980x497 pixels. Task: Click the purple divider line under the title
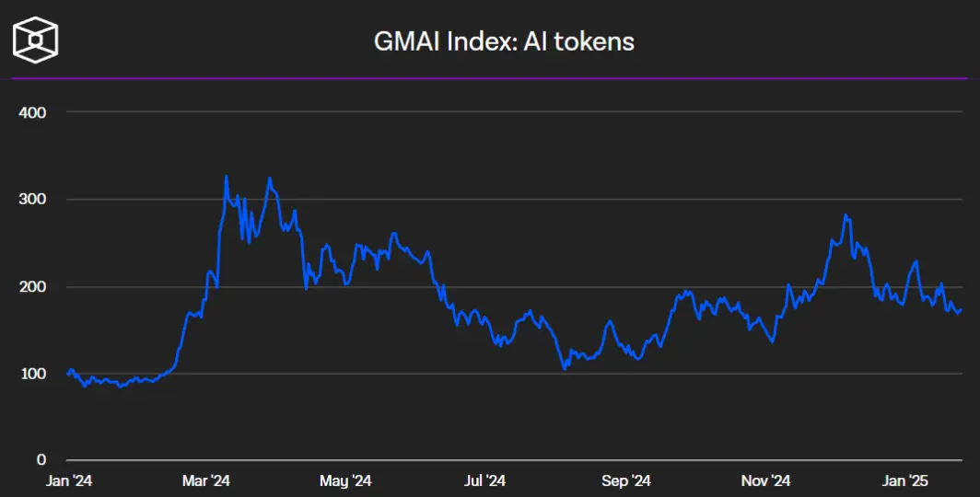(490, 78)
